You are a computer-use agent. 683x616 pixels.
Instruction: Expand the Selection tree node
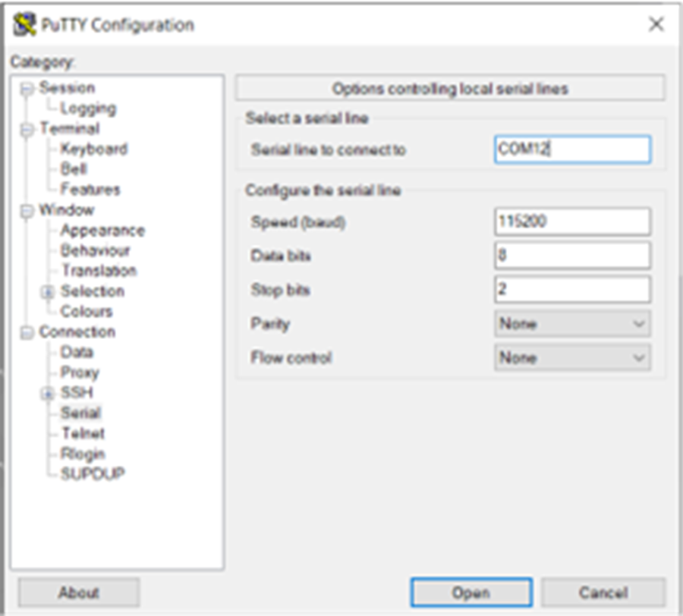pyautogui.click(x=48, y=291)
